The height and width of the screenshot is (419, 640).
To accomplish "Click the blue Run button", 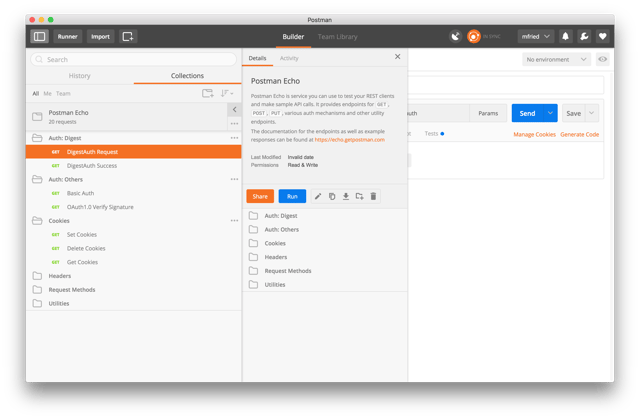I will click(292, 196).
